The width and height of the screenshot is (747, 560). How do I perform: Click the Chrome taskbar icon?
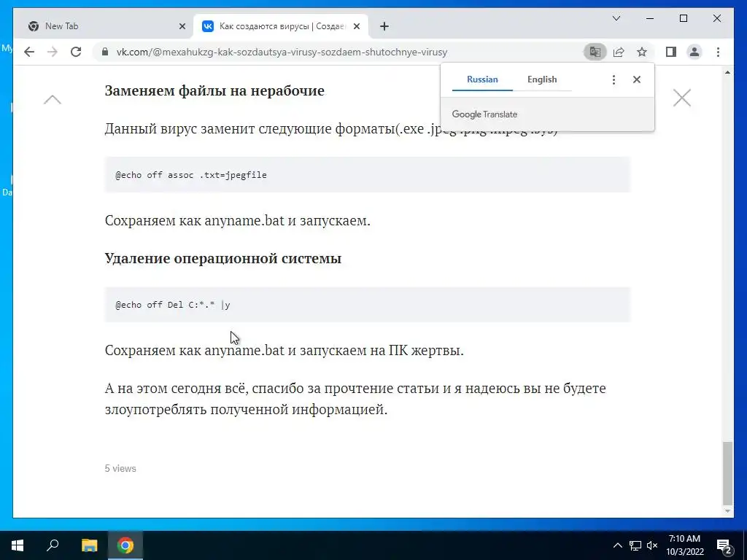point(125,545)
